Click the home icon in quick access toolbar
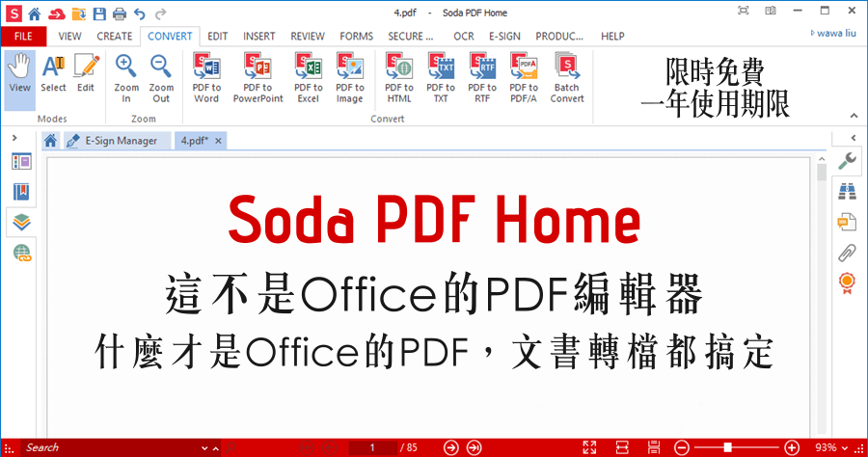This screenshot has width=868, height=457. coord(35,13)
